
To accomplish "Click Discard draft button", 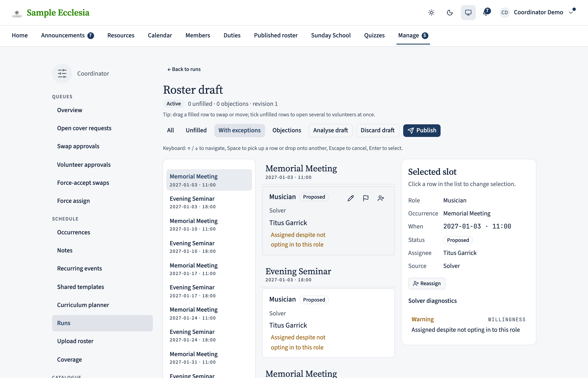I will 377,130.
